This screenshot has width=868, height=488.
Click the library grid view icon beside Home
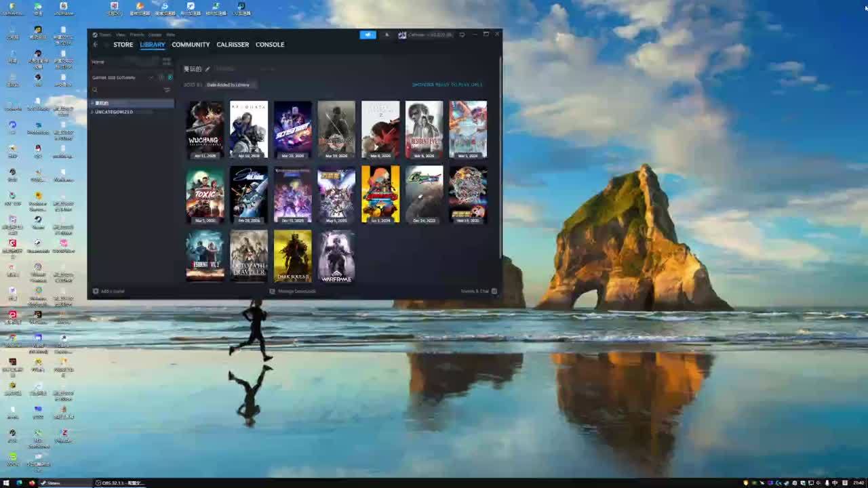tap(167, 62)
